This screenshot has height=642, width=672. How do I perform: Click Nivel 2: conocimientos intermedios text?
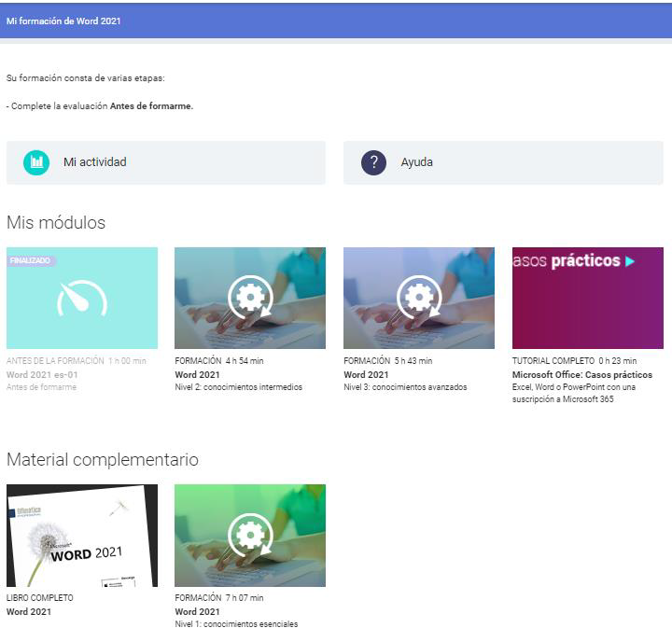[x=238, y=387]
